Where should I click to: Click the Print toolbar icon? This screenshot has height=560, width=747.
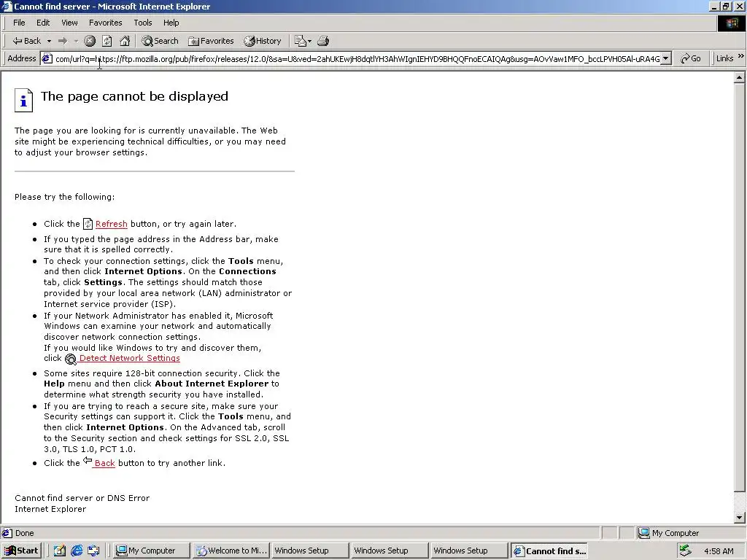click(x=323, y=41)
